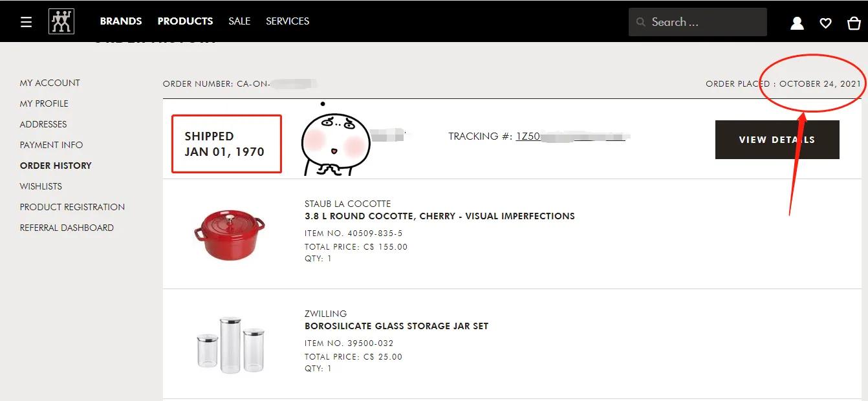Open the 3.8 L Round Cocotte title
The width and height of the screenshot is (868, 401).
(x=439, y=216)
